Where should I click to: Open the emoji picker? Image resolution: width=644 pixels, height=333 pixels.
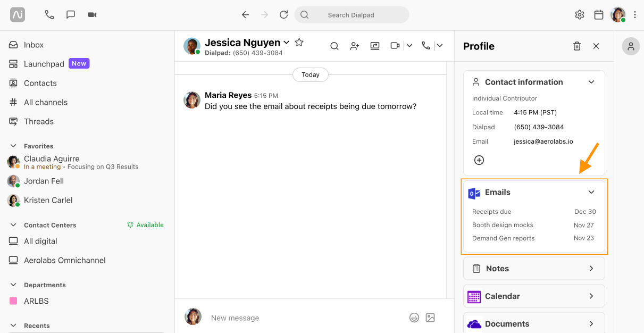pyautogui.click(x=414, y=318)
